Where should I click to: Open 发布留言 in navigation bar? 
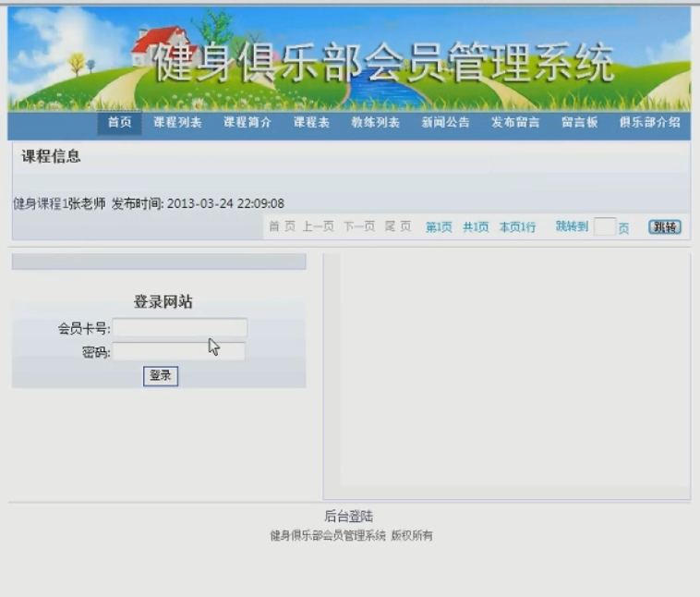pyautogui.click(x=515, y=122)
